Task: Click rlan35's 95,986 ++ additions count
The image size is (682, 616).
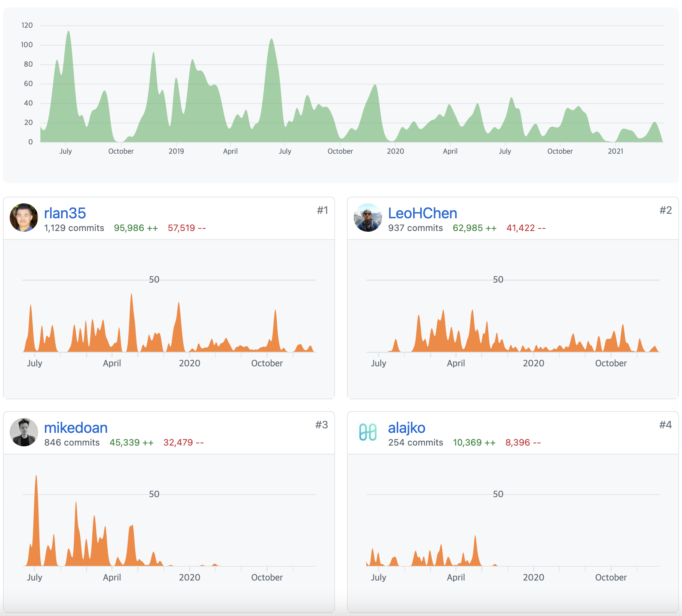Action: tap(136, 228)
